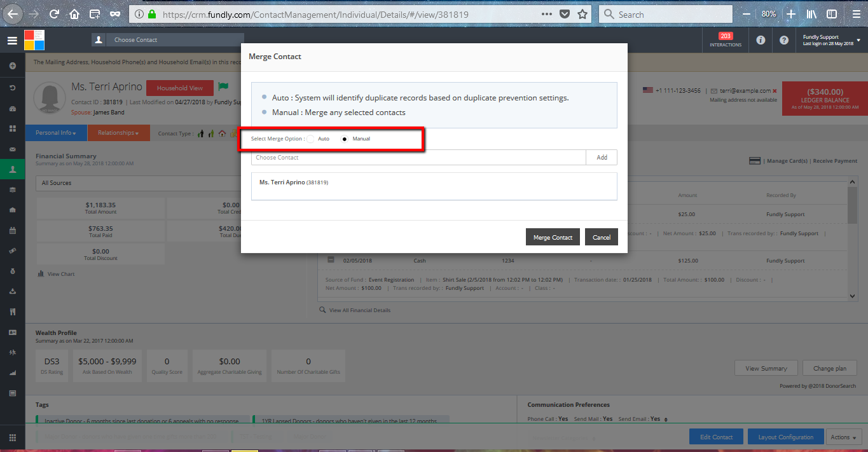This screenshot has width=868, height=452.
Task: Click the Household View button
Action: point(180,88)
